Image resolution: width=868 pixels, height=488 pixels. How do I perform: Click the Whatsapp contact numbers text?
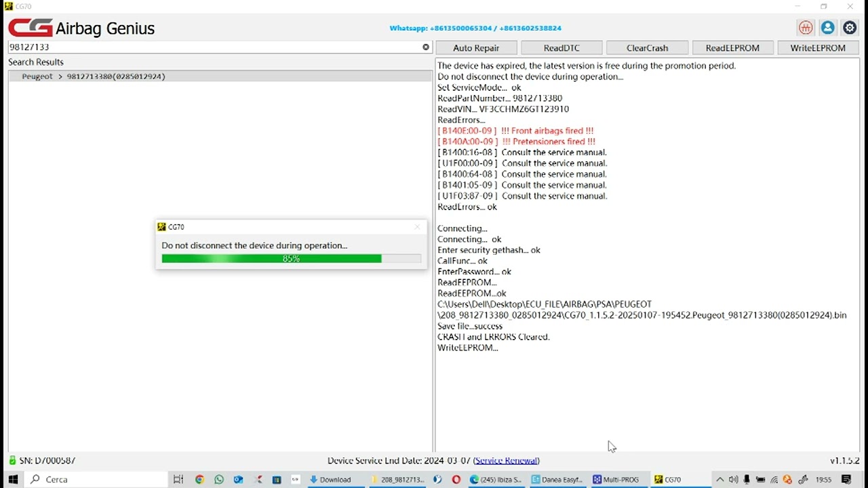point(475,28)
